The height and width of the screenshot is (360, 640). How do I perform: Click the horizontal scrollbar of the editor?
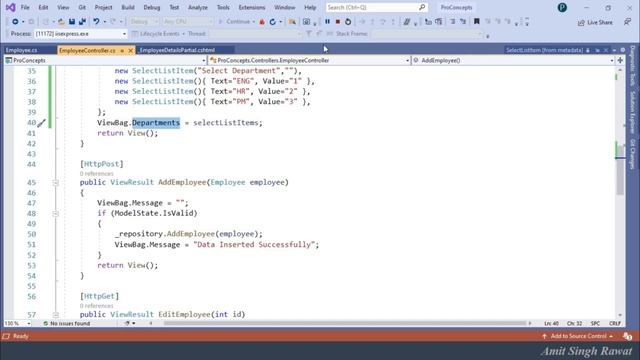coord(345,323)
